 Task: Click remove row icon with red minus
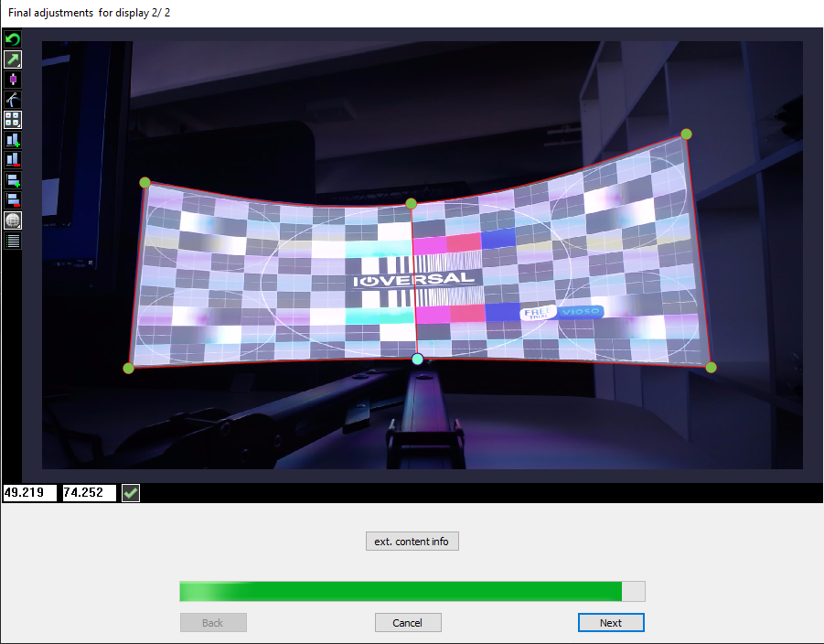click(x=13, y=200)
